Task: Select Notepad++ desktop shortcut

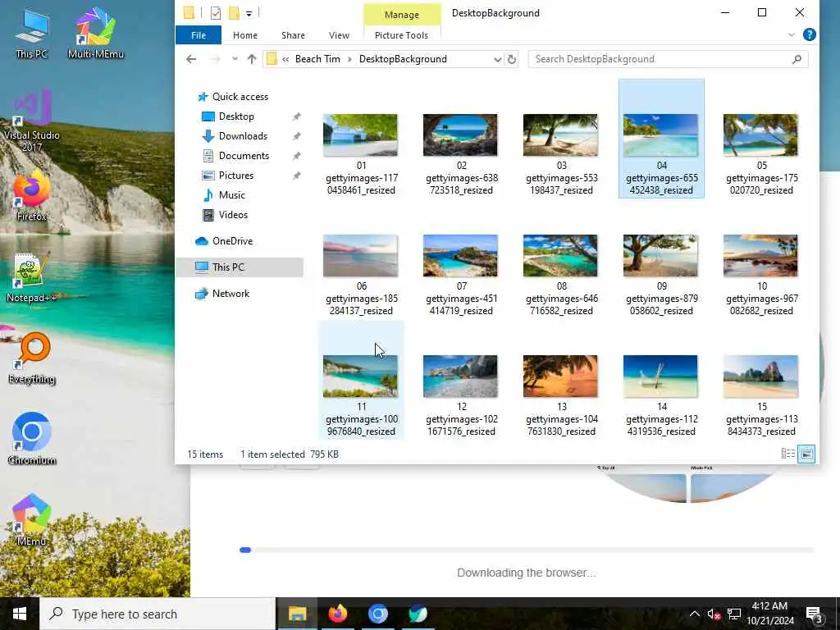Action: pos(32,277)
